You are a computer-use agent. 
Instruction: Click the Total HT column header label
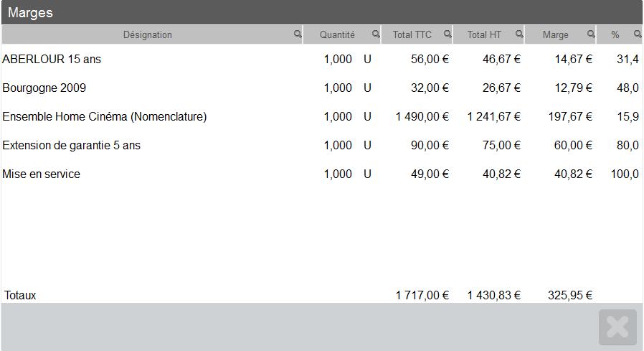[x=484, y=34]
